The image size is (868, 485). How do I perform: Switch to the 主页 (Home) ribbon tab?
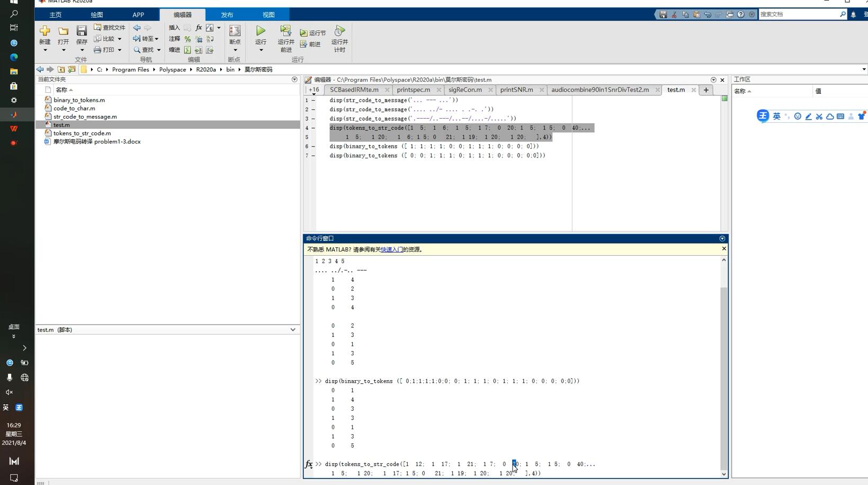pyautogui.click(x=55, y=15)
